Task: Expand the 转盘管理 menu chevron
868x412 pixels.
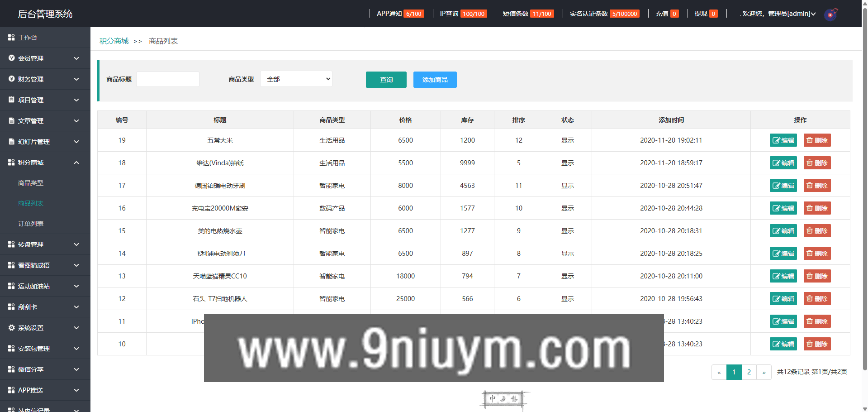Action: point(76,244)
